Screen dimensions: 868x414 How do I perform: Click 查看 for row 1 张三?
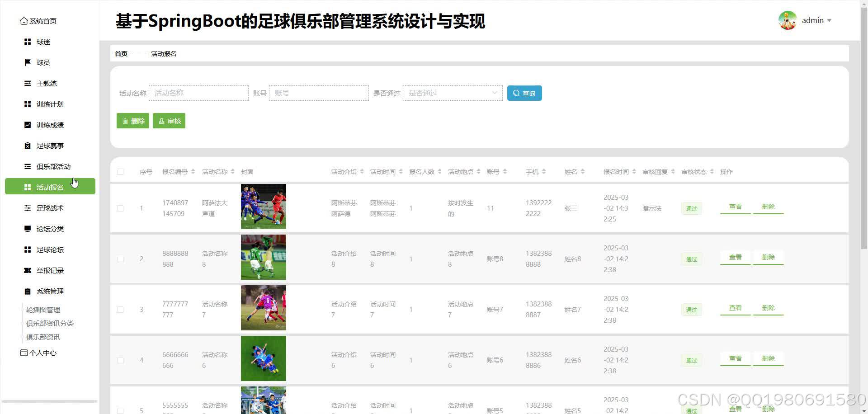click(735, 207)
